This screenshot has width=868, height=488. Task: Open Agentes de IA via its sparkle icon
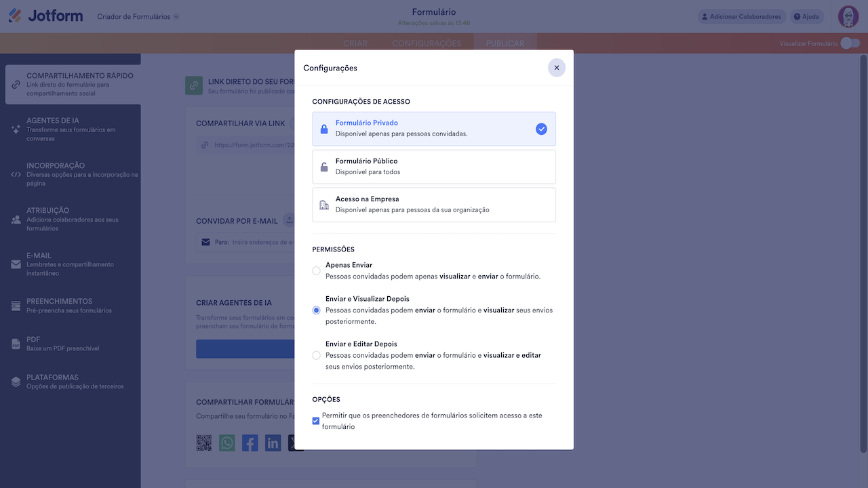(16, 129)
